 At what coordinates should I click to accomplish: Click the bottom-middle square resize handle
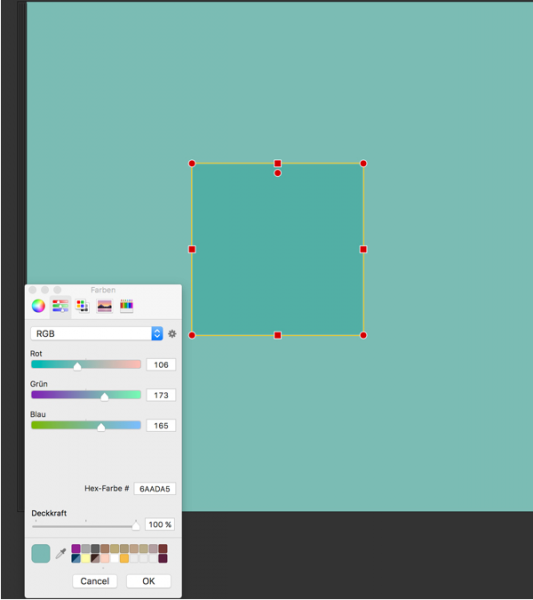click(278, 335)
